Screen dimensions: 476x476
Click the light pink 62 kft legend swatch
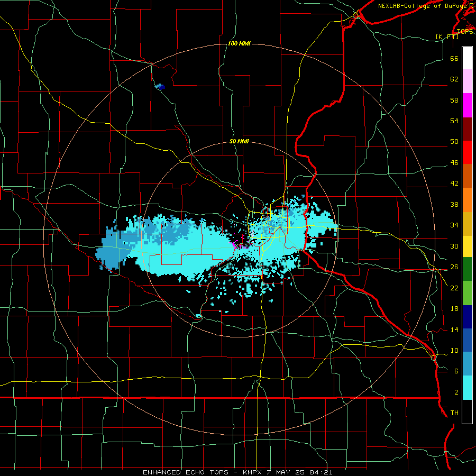pyautogui.click(x=467, y=81)
